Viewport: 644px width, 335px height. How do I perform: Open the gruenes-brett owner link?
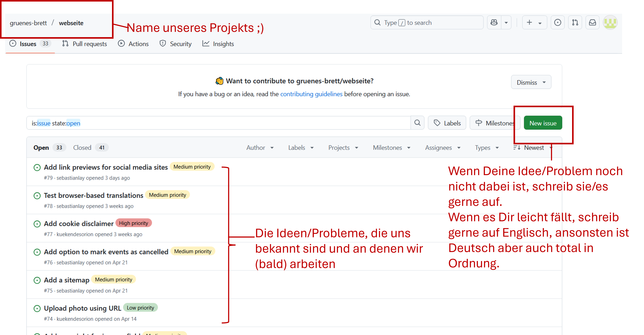[x=28, y=23]
